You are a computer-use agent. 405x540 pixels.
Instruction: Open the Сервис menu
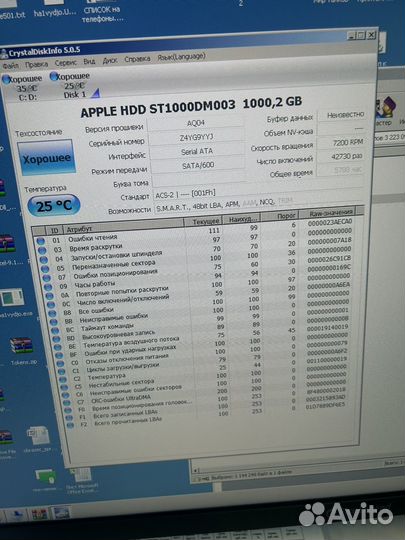point(65,63)
